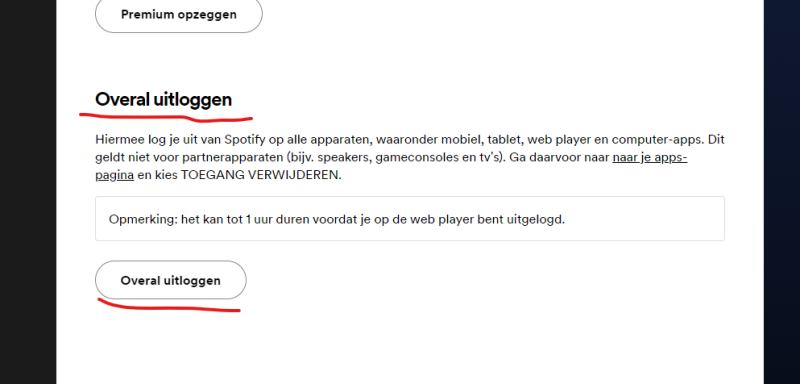Click the Overal uitloggen button
Screen dimensions: 800x384
pyautogui.click(x=170, y=280)
